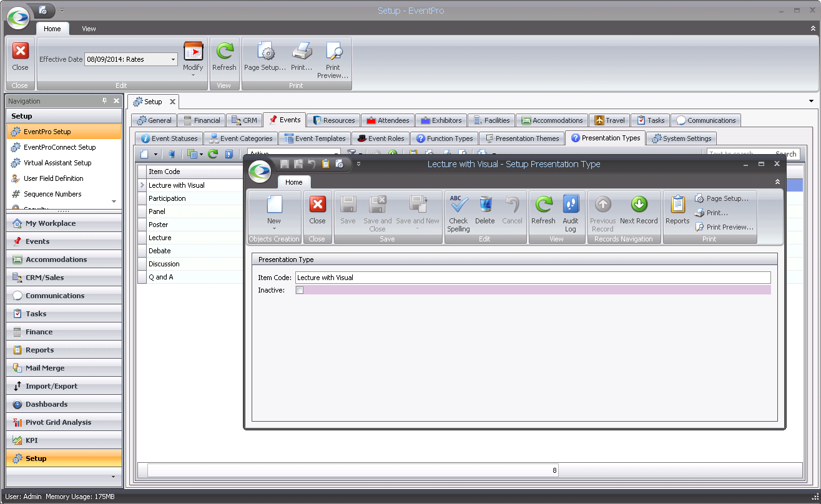Click the Refresh icon in dialog ribbon

coord(543,205)
